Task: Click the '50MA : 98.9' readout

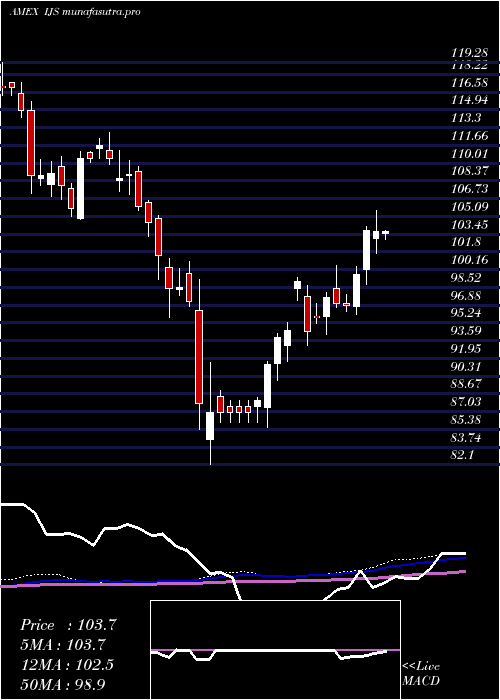Action: click(63, 684)
